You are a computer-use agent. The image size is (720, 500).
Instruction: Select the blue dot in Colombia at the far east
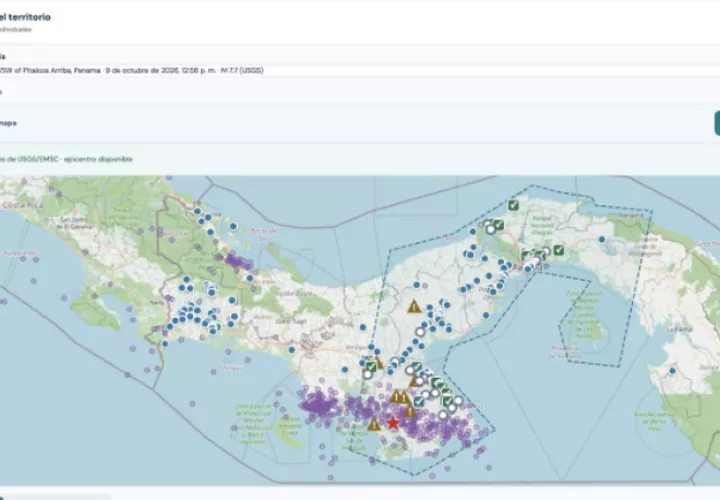(672, 371)
